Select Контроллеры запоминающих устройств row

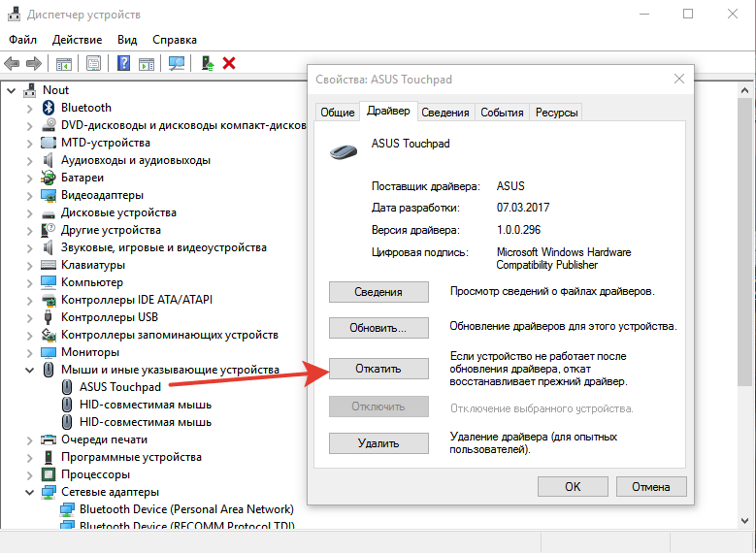point(169,335)
